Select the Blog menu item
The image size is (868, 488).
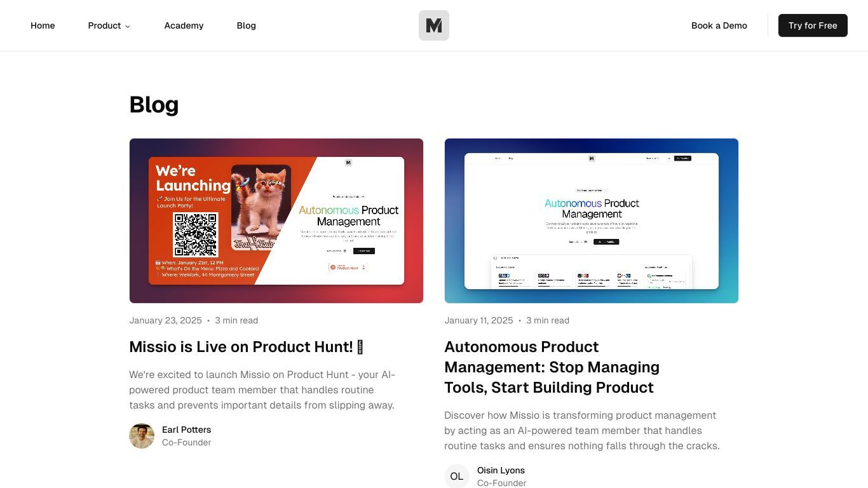246,25
